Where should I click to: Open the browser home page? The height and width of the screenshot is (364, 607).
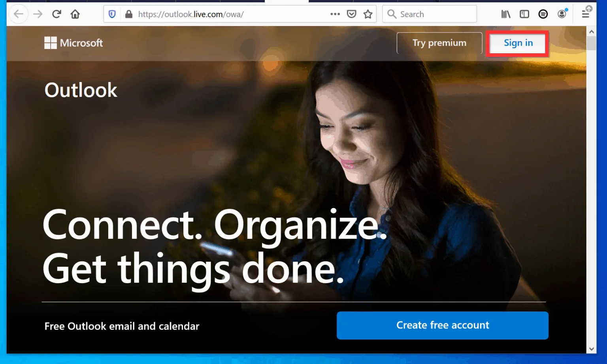tap(75, 14)
